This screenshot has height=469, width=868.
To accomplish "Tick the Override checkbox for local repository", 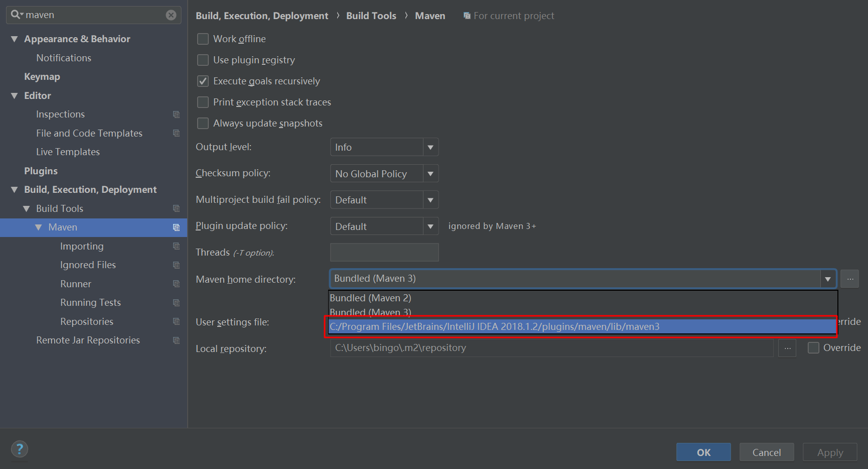I will 813,347.
